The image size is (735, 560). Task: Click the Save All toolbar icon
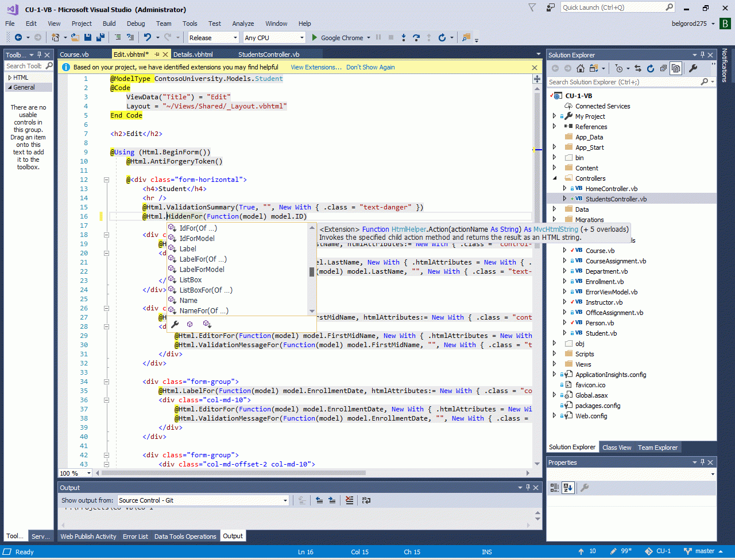100,37
